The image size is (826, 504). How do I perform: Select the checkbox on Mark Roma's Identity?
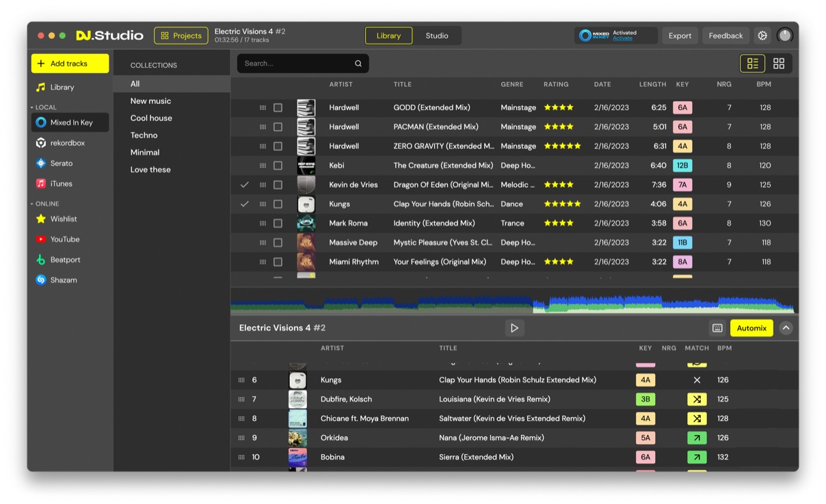pos(278,223)
